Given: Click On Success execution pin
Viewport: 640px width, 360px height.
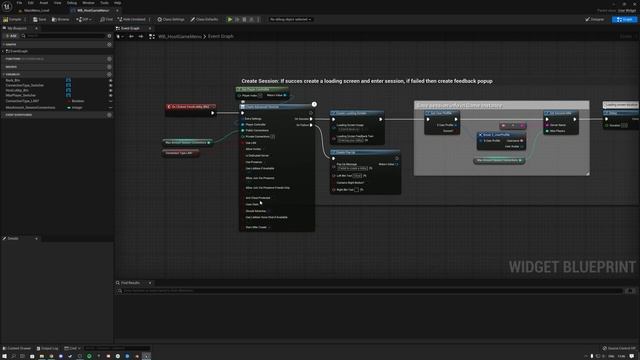Looking at the screenshot, I should 311,119.
